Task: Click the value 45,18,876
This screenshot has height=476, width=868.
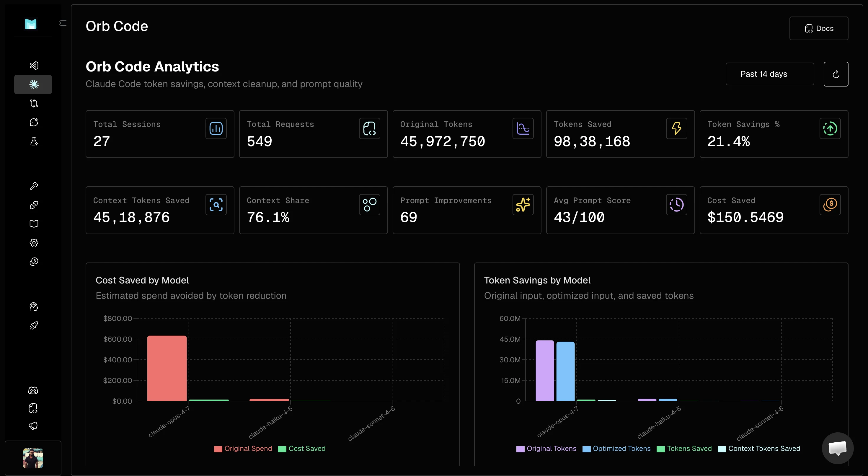Action: pyautogui.click(x=131, y=217)
